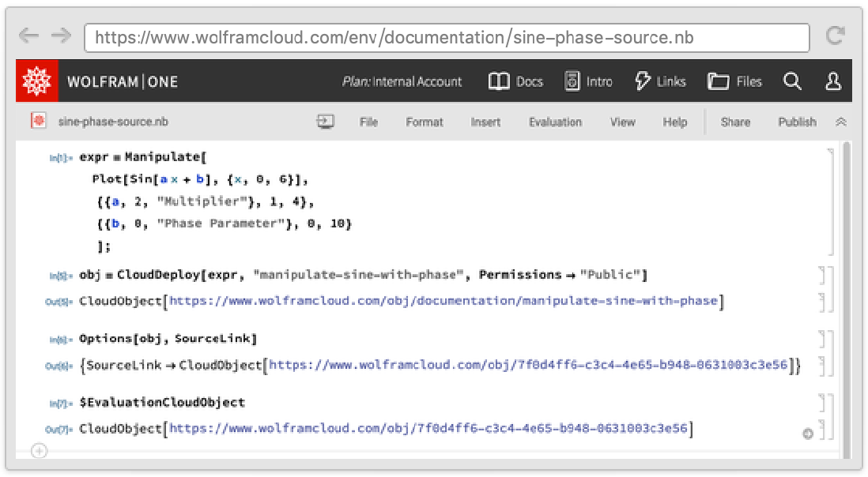Viewport: 868px width, 477px height.
Task: Open the Docs book icon
Action: pyautogui.click(x=499, y=81)
